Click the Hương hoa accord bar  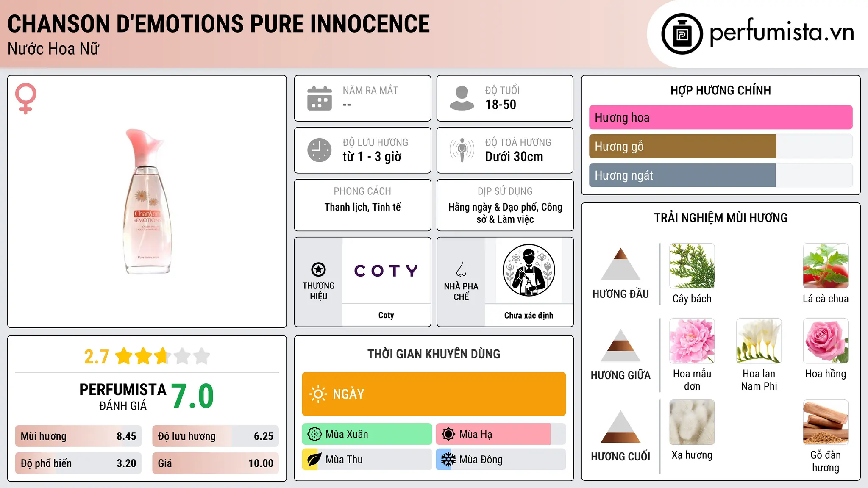pos(721,117)
